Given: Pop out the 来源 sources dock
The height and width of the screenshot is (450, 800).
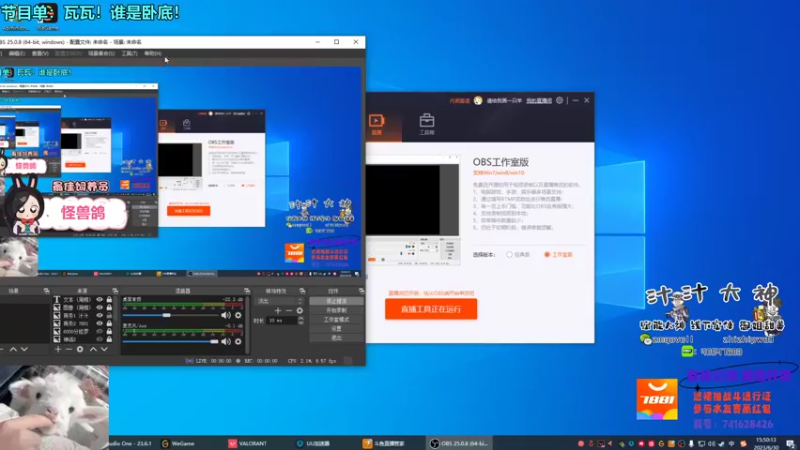Looking at the screenshot, I should pos(115,291).
